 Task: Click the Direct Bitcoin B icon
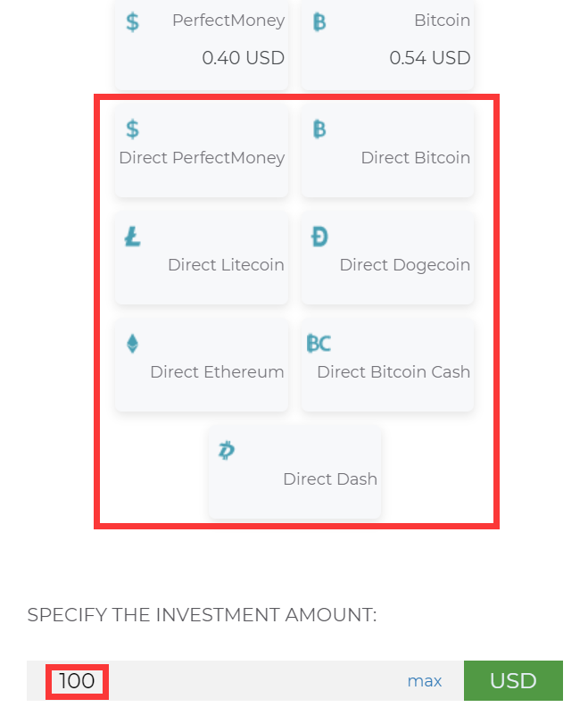click(x=319, y=129)
